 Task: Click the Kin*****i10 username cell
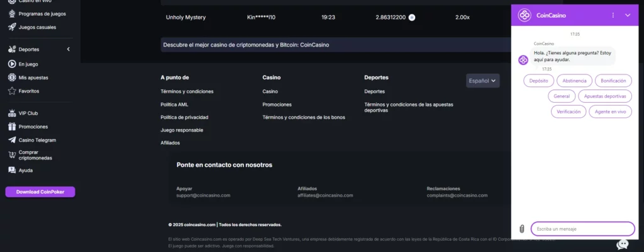click(261, 17)
